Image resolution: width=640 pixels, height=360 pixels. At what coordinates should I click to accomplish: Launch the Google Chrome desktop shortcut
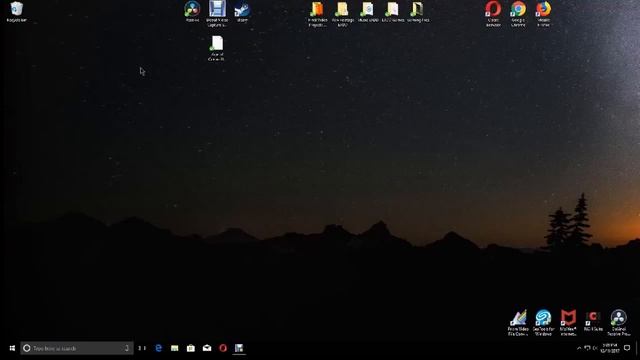[x=518, y=14]
